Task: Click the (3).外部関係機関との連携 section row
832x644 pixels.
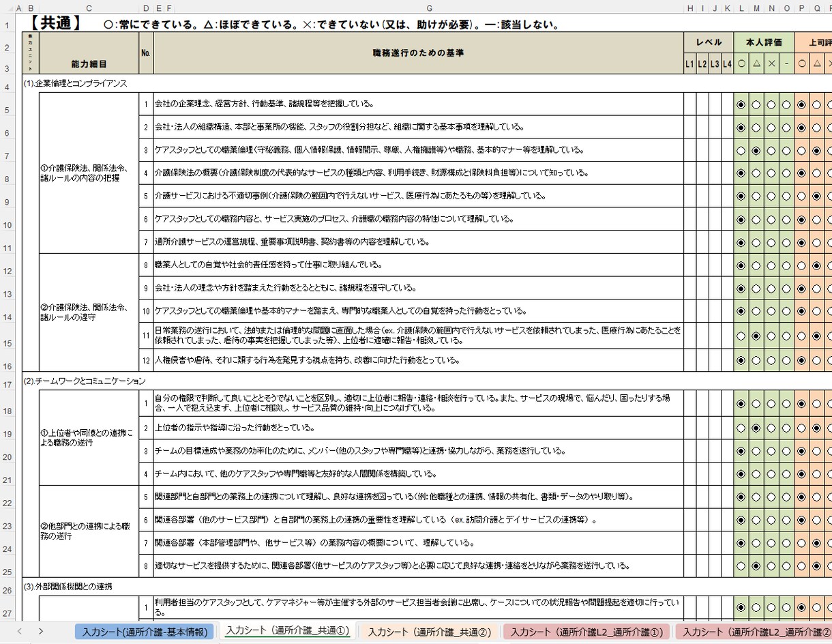Action: pos(68,586)
